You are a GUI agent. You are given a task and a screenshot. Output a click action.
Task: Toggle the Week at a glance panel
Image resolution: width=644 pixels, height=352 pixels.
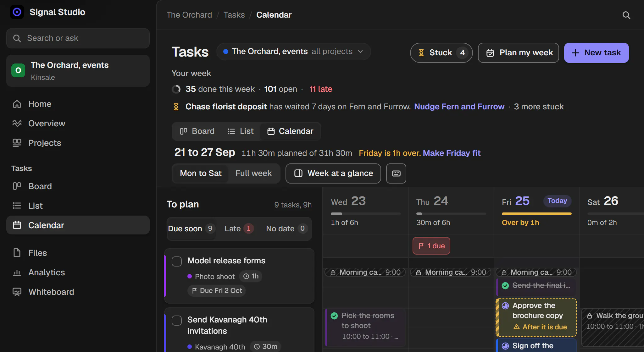333,173
